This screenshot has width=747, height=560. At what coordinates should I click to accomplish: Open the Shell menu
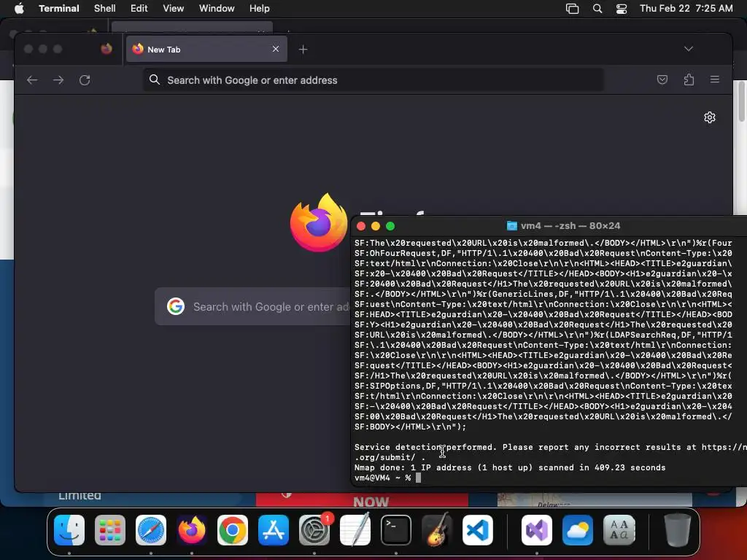pyautogui.click(x=104, y=8)
